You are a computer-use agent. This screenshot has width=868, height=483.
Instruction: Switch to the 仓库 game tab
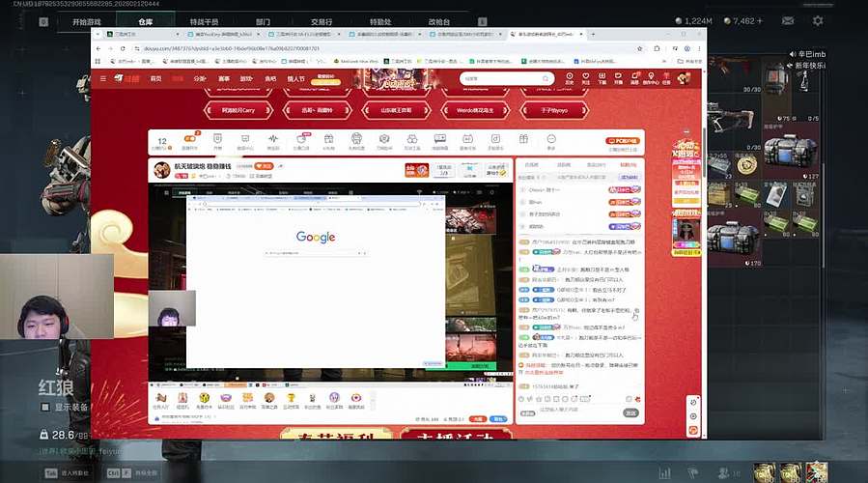click(x=145, y=20)
